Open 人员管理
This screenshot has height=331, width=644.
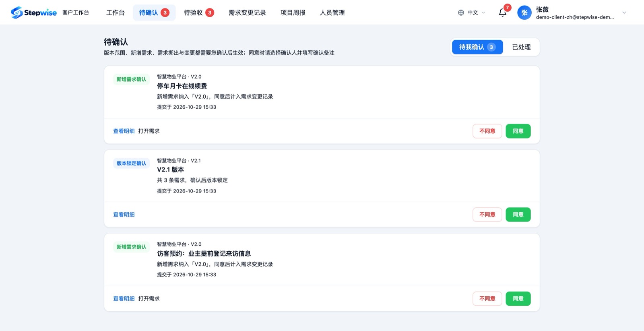(332, 12)
